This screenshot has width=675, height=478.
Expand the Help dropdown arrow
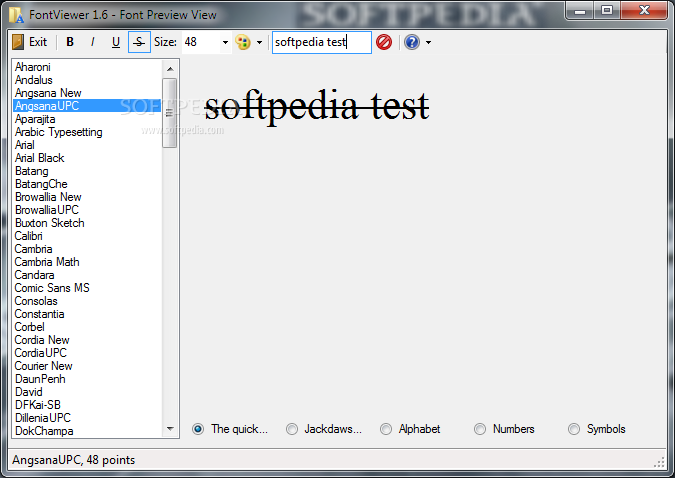coord(428,42)
